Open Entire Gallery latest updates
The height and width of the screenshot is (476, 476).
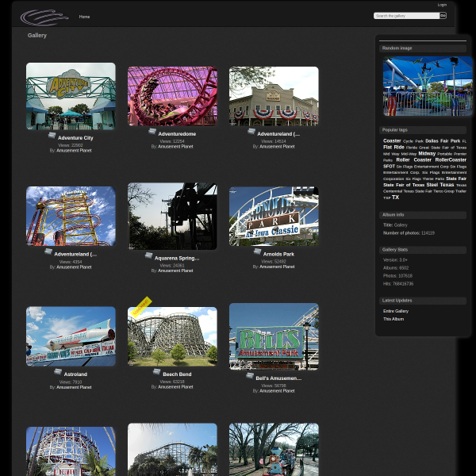396,311
